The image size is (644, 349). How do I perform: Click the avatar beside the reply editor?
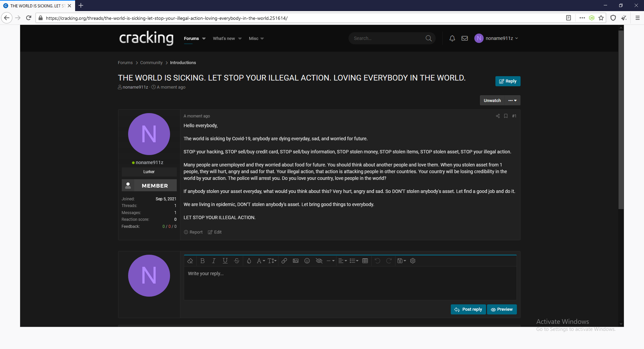[x=149, y=276]
